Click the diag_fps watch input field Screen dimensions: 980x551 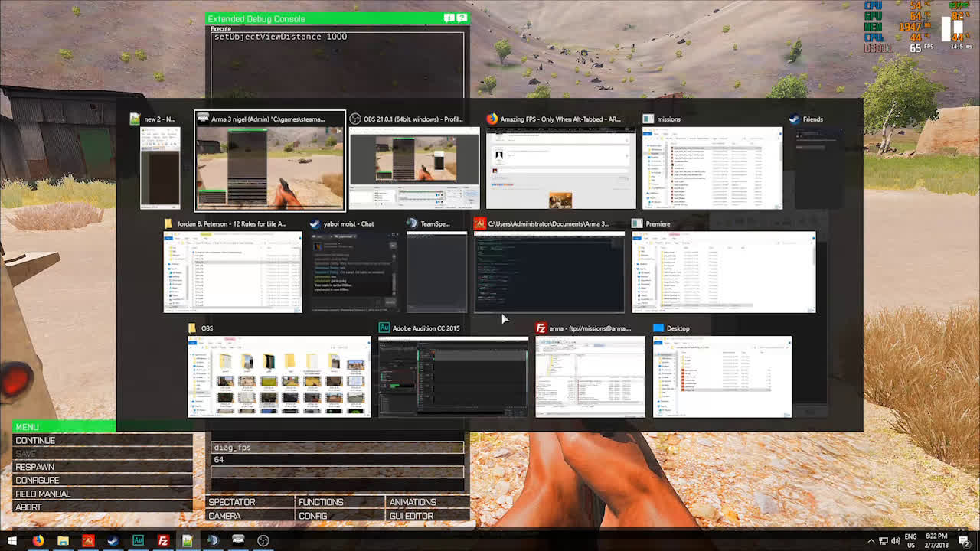coord(338,448)
